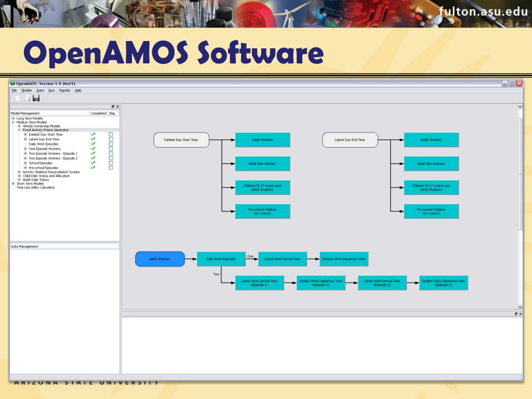Check Skip for Latest Day End Time
This screenshot has width=532, height=399.
click(111, 139)
